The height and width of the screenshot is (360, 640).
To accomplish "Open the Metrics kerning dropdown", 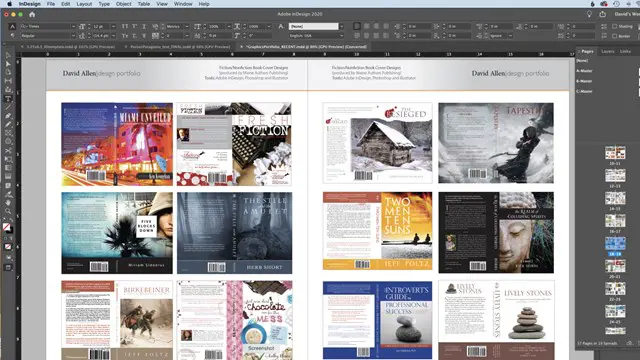I will click(x=187, y=26).
